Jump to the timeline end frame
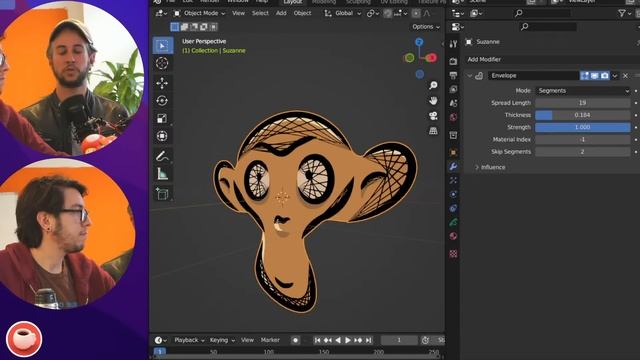Viewport: 640px width, 360px height. (369, 340)
